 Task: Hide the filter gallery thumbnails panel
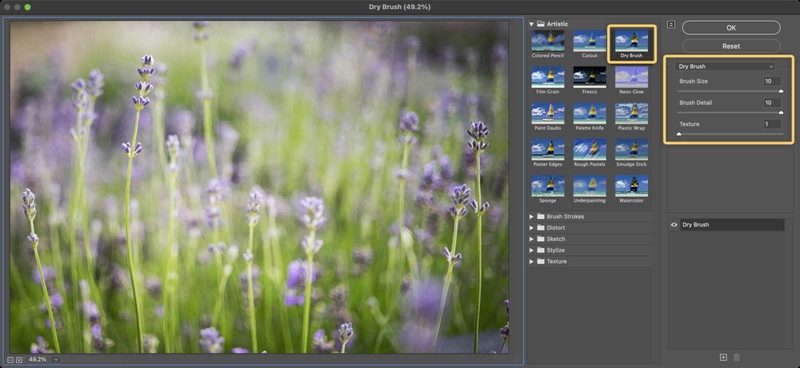pyautogui.click(x=671, y=25)
